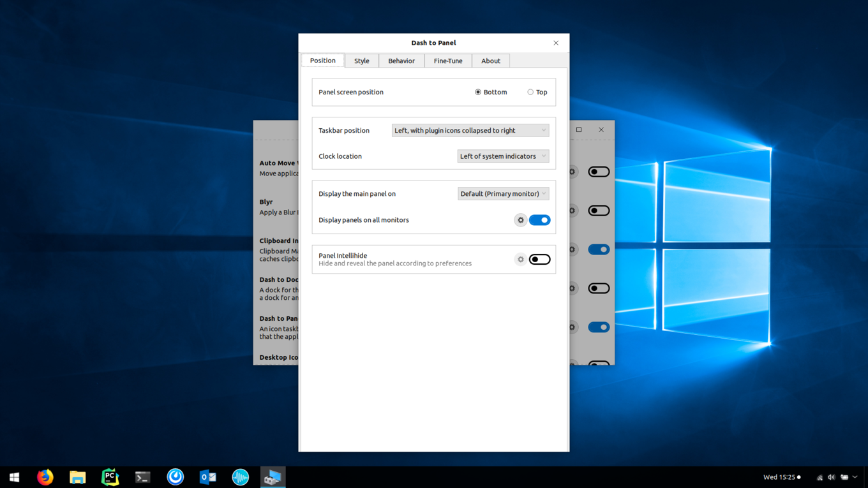Open the Wed 15:25 clock menu
Viewport: 868px width, 488px height.
(782, 477)
